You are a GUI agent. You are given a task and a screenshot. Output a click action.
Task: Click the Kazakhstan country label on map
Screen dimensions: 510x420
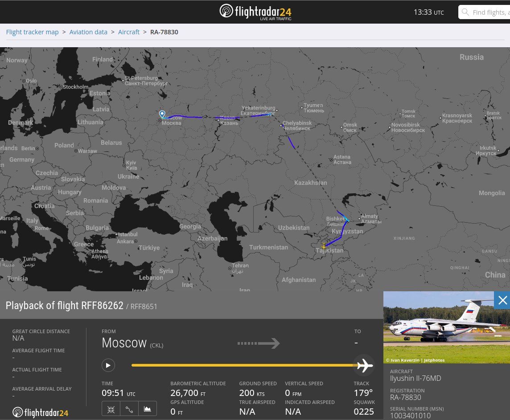[311, 183]
